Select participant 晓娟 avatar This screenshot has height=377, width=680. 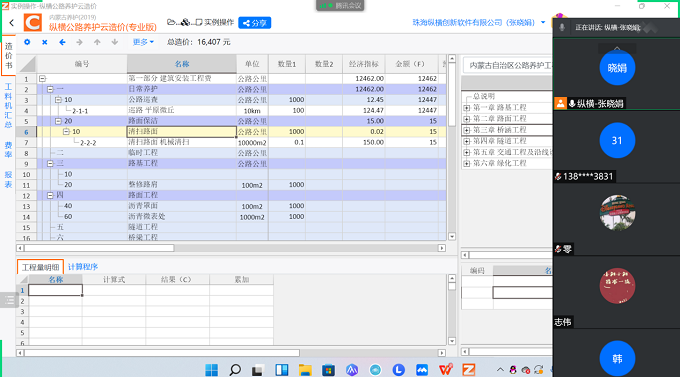tap(617, 68)
